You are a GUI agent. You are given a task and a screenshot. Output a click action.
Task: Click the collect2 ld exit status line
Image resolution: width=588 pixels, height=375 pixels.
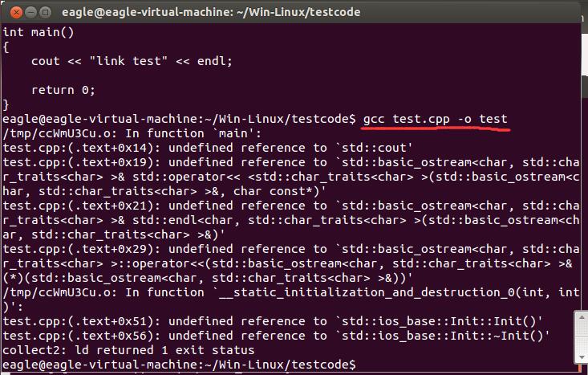point(128,350)
